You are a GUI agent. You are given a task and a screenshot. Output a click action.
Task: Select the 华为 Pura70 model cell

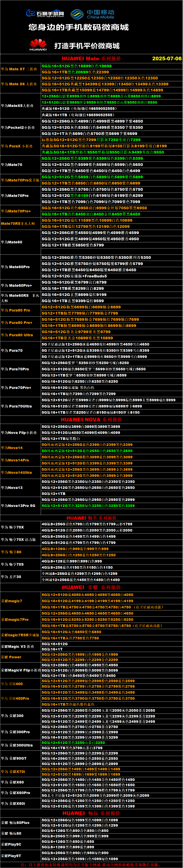tap(21, 350)
